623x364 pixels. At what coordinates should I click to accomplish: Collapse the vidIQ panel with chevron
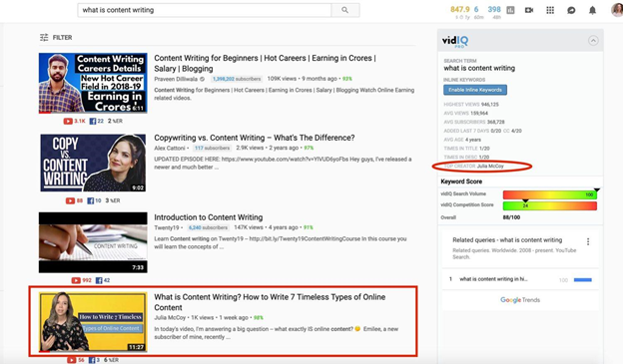coord(593,41)
